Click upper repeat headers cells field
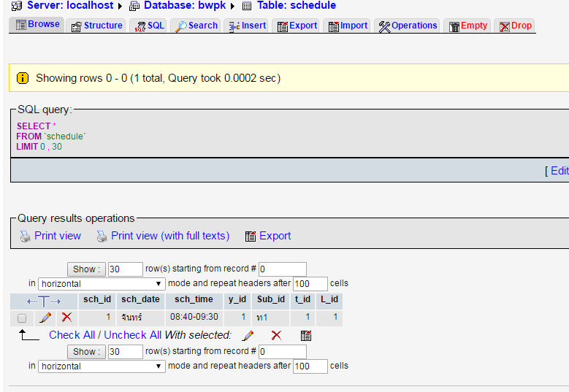Screen dimensions: 569x392 pyautogui.click(x=310, y=283)
